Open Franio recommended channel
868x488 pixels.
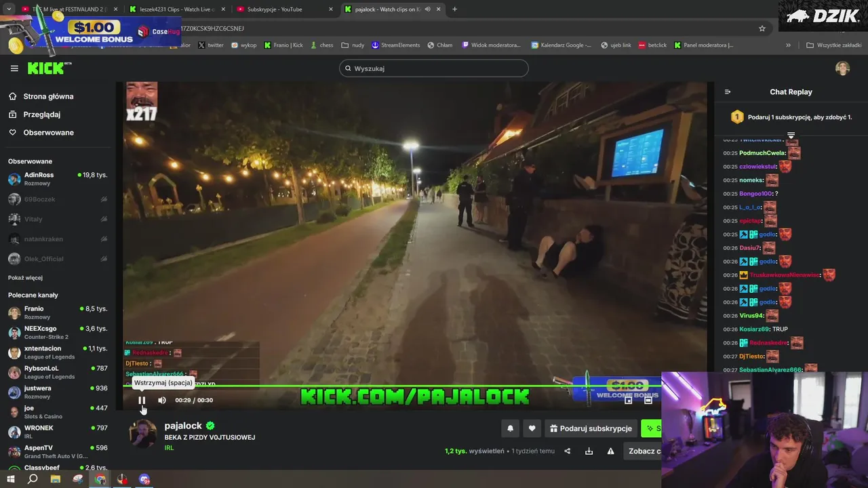tap(58, 312)
